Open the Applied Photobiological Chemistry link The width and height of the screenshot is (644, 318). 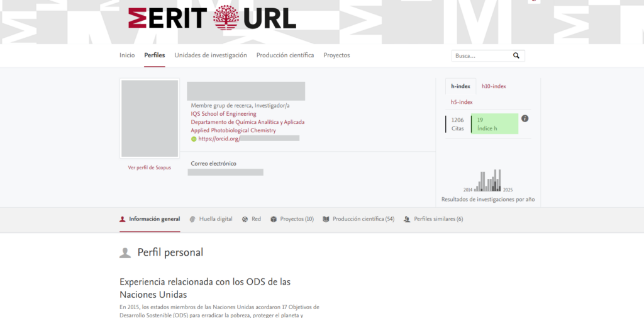(233, 130)
